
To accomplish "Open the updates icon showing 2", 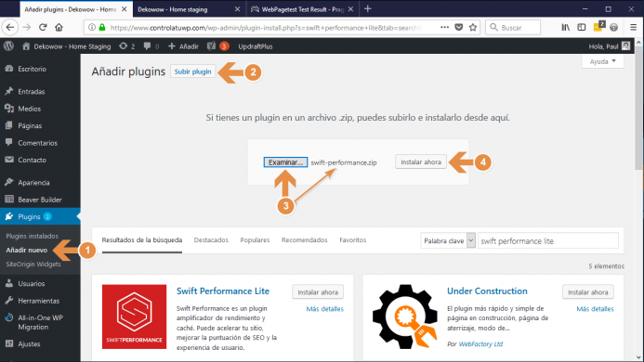I will [x=127, y=46].
